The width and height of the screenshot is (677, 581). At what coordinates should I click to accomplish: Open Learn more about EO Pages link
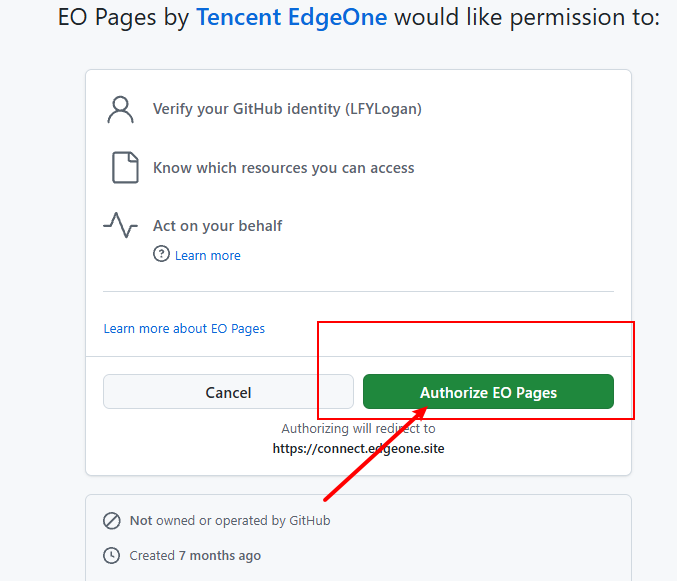[x=184, y=328]
